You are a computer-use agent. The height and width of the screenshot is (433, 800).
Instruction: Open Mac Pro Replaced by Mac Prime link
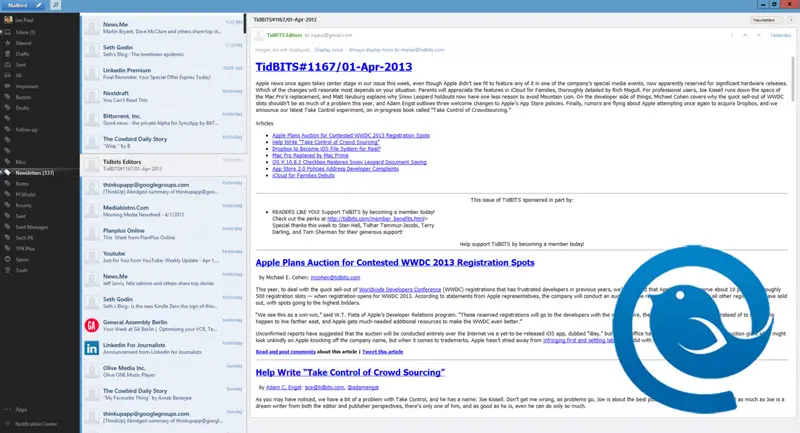click(310, 156)
